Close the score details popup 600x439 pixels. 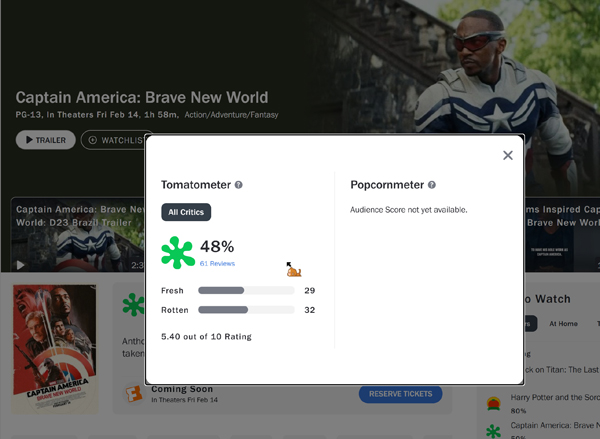pos(508,155)
